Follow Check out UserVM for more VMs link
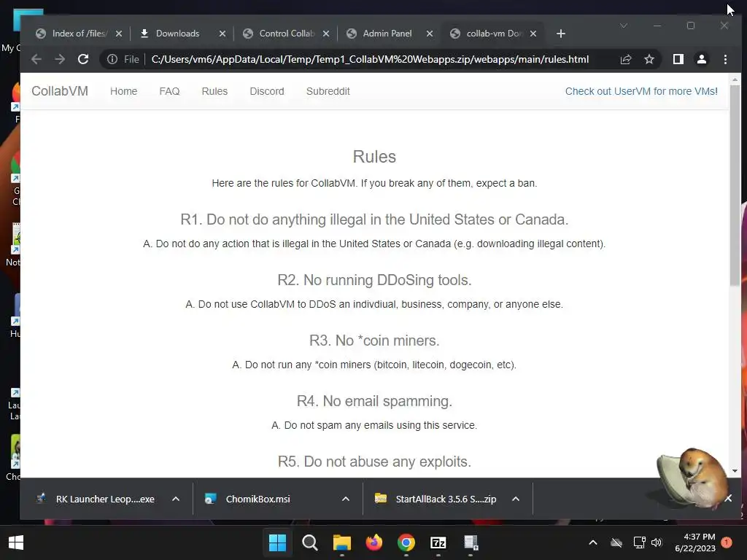The height and width of the screenshot is (560, 747). click(641, 91)
